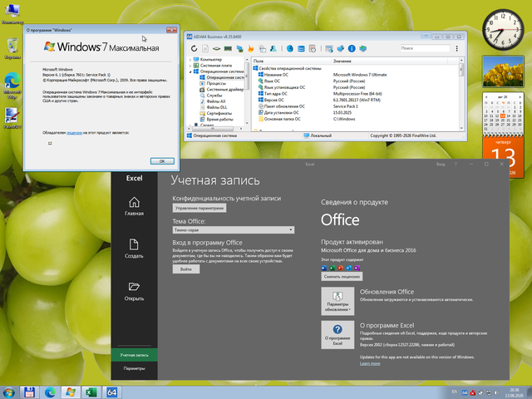Click the volume speaker icon in system tray
The height and width of the screenshot is (399, 532).
pyautogui.click(x=497, y=392)
